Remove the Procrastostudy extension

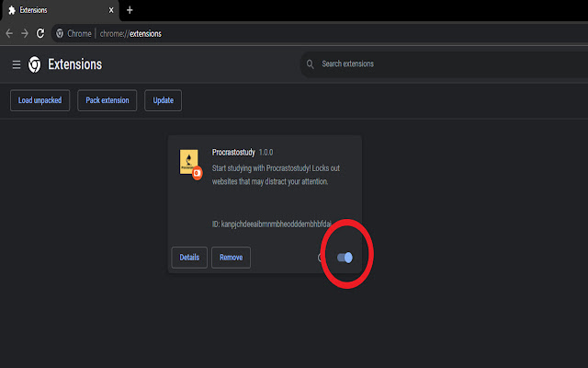point(231,258)
